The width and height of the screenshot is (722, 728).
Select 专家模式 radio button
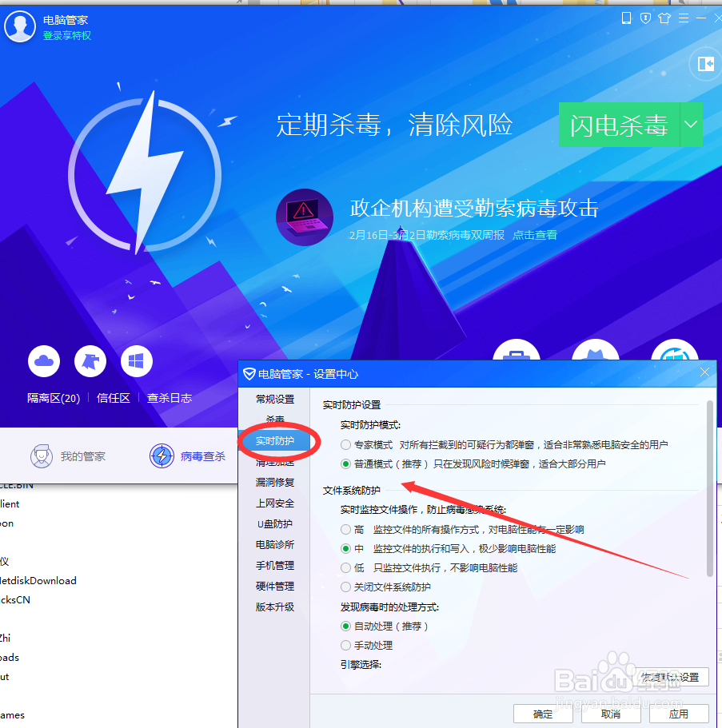[345, 445]
